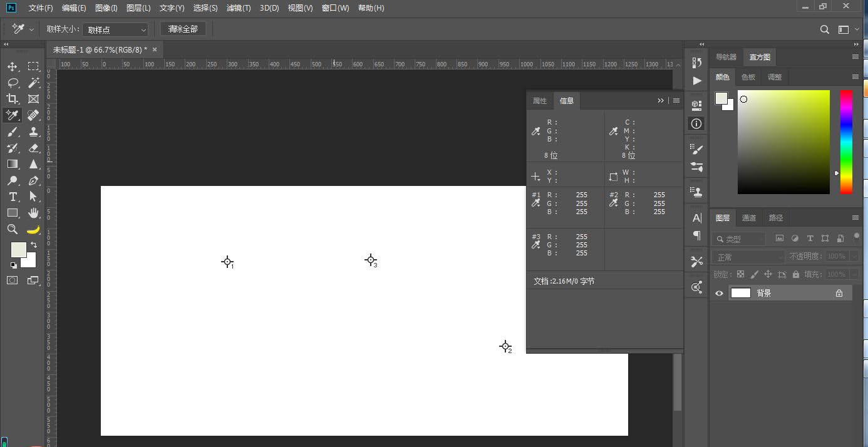The image size is (868, 447).
Task: Select the Spot Healing Brush tool
Action: (x=33, y=115)
